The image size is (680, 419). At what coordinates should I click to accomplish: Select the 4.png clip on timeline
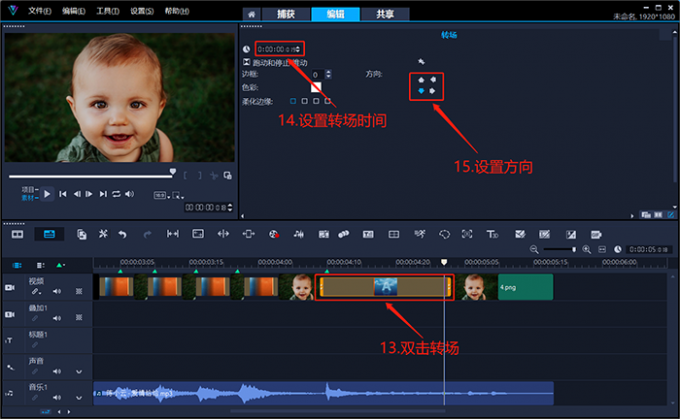coord(525,287)
